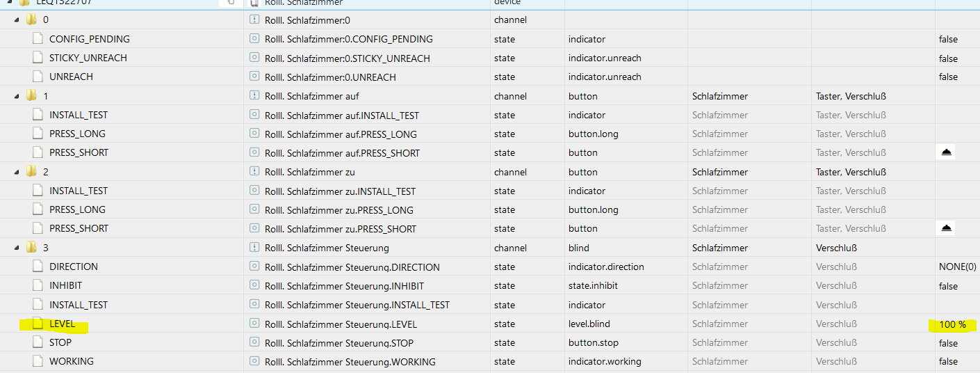Viewport: 980px width, 373px height.
Task: Click the 'false' value of CONFIG_PENDING
Action: click(948, 40)
